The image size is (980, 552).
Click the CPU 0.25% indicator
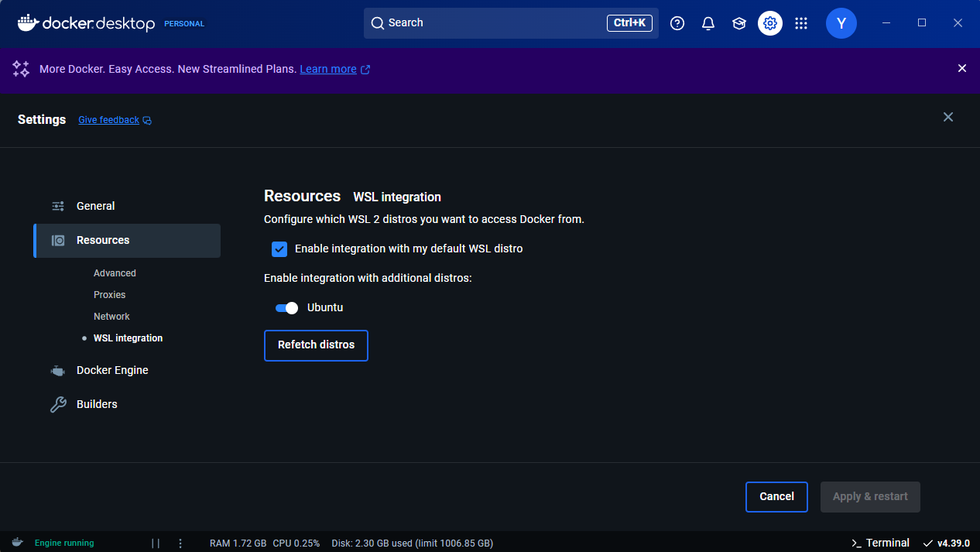[296, 543]
